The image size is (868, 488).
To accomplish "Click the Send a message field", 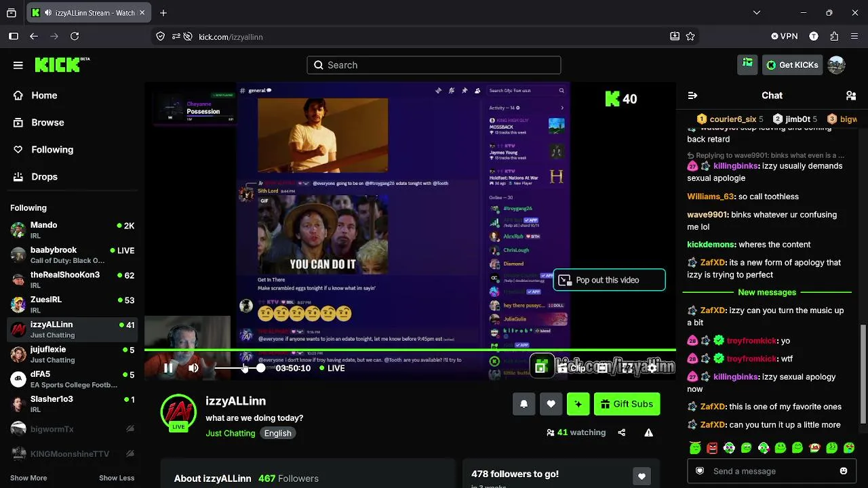I will [772, 471].
